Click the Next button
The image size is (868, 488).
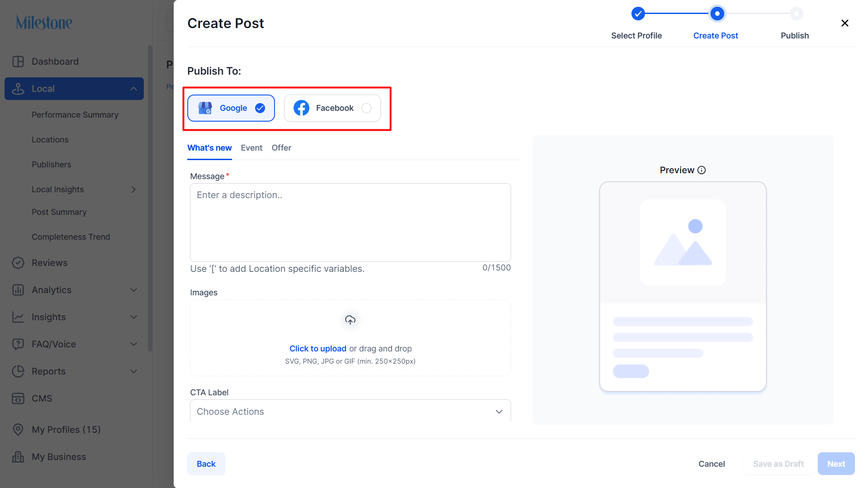(836, 464)
